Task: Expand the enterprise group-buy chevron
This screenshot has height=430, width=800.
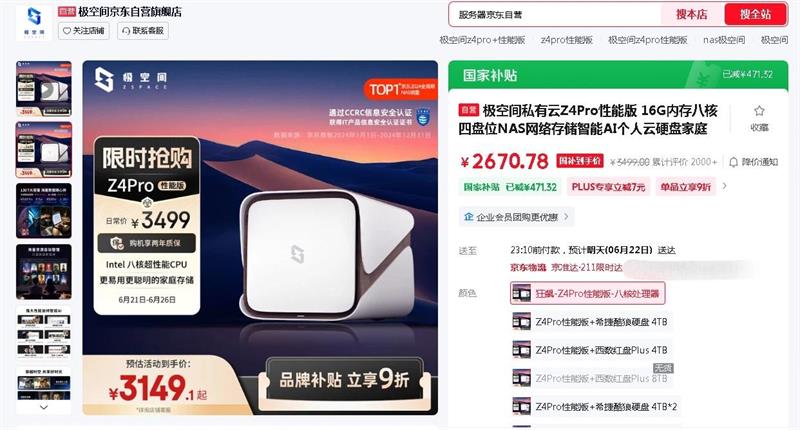Action: click(x=566, y=217)
